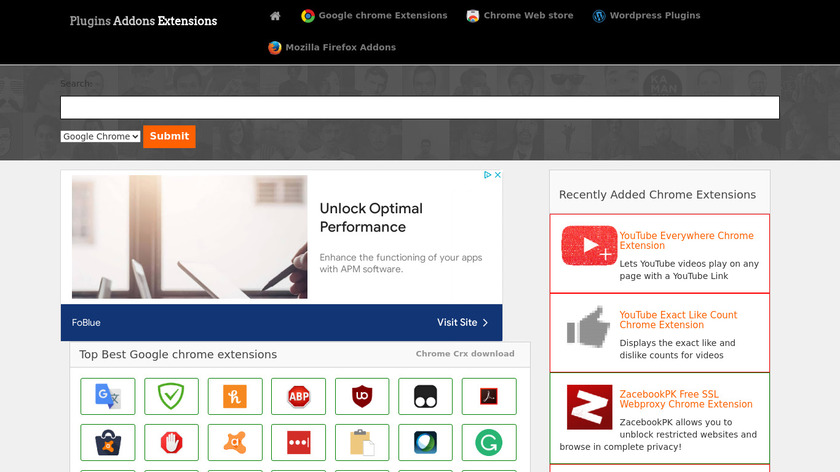Open the Tampermonkey extension icon
840x472 pixels.
(x=425, y=396)
